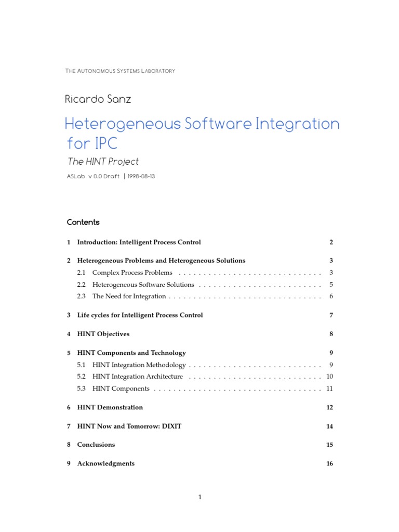Click the version text 'ASLab v 0.0 Draft'
399x532 pixels.
(93, 176)
